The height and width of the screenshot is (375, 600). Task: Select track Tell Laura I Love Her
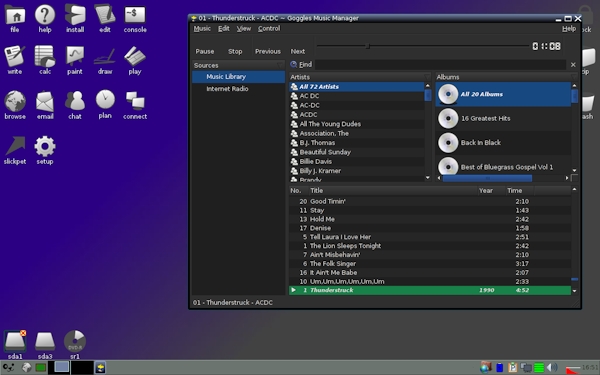tap(430, 237)
